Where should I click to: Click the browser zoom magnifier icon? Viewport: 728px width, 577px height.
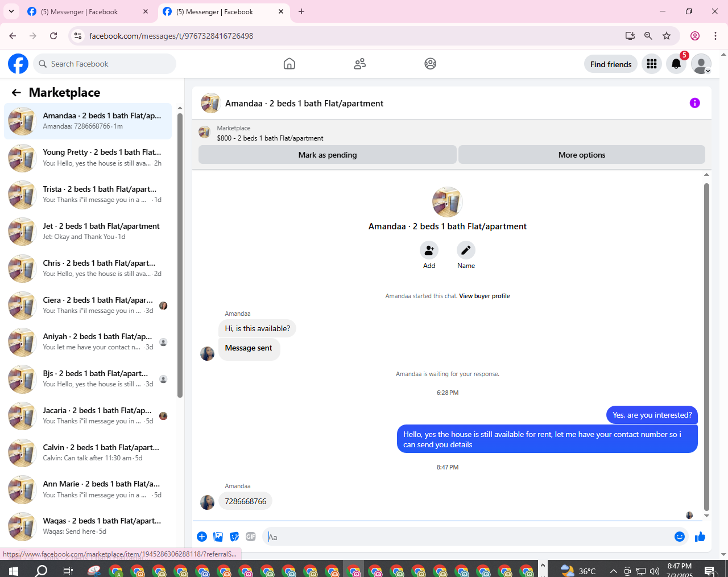point(648,36)
